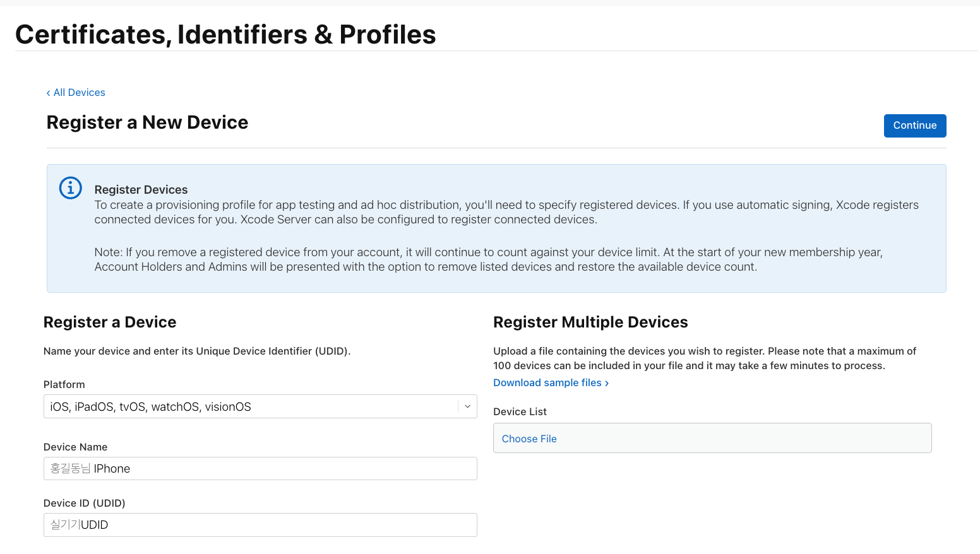
Task: Click the arrow after Download sample files
Action: pyautogui.click(x=607, y=384)
